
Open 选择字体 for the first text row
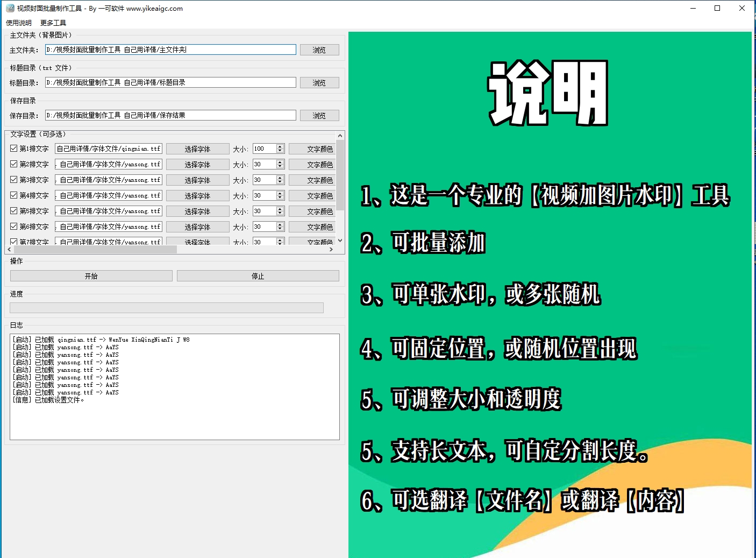click(197, 149)
